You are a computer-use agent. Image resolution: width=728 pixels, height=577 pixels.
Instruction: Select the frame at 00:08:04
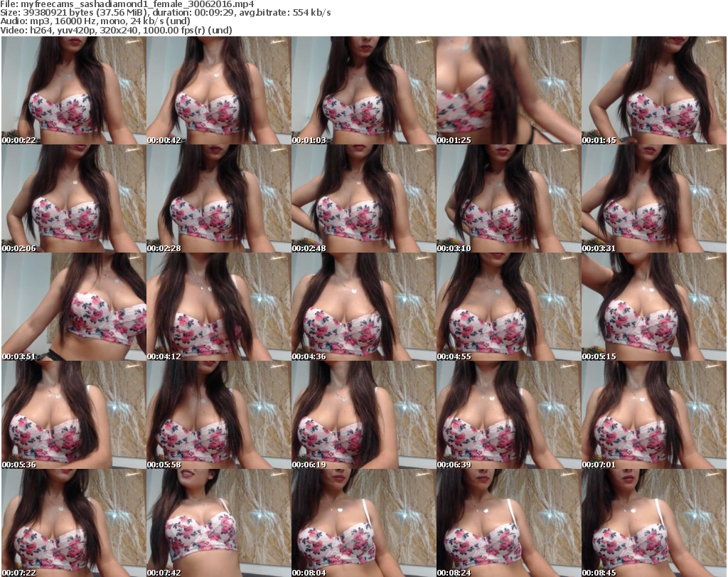click(363, 523)
